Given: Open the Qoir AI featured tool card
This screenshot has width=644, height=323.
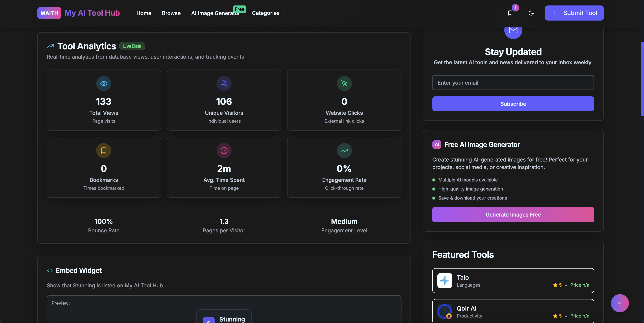Looking at the screenshot, I should pos(513,311).
